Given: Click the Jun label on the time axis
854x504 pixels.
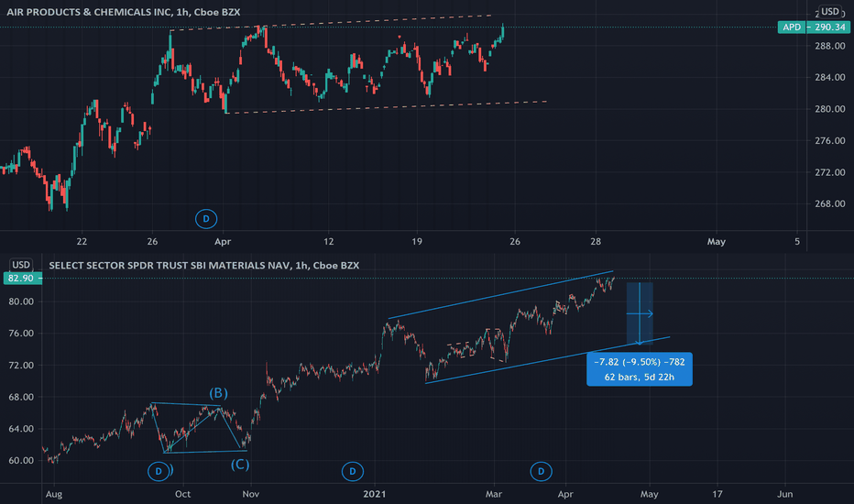Looking at the screenshot, I should click(x=785, y=494).
